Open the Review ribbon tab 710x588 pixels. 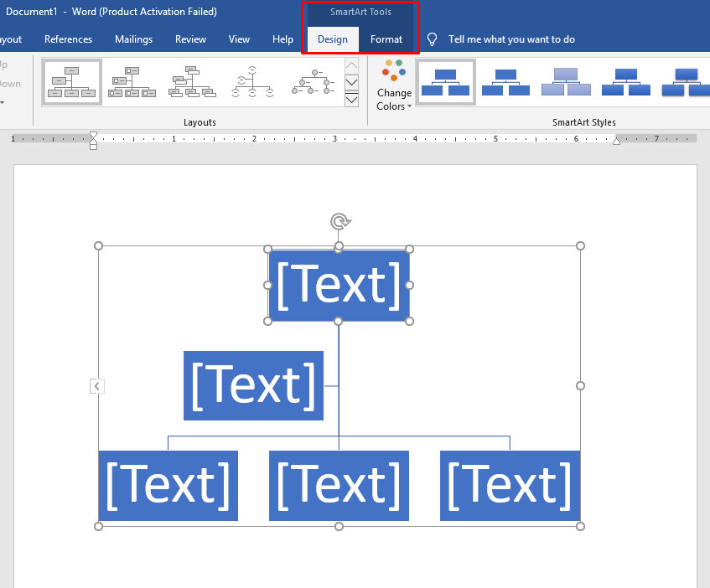click(190, 39)
